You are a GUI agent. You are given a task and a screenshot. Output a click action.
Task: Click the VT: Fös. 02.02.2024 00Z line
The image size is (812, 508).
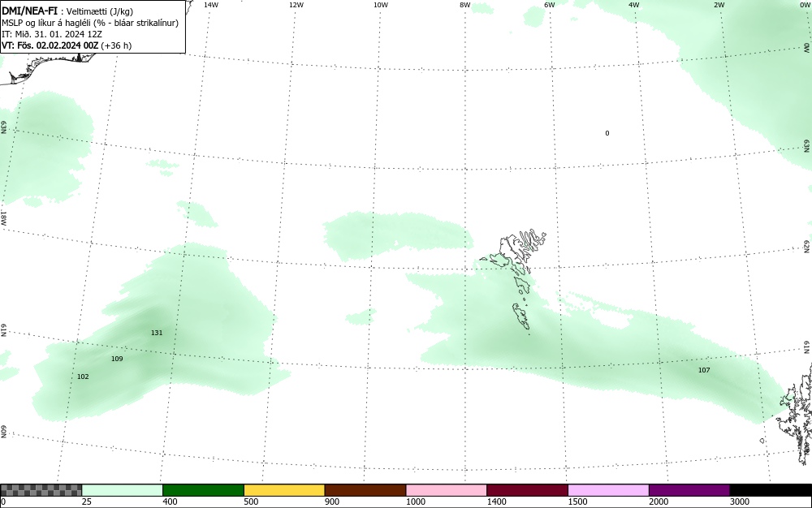coord(67,45)
